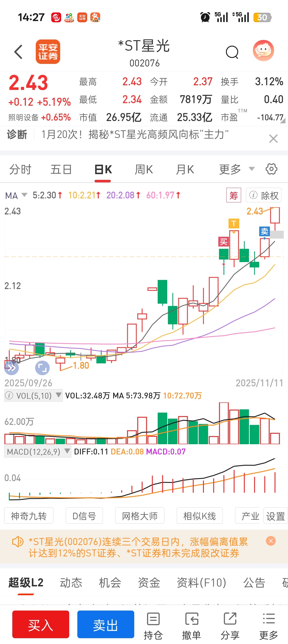Dismiss the 诊断 banner with X
288x644 pixels.
[273, 138]
